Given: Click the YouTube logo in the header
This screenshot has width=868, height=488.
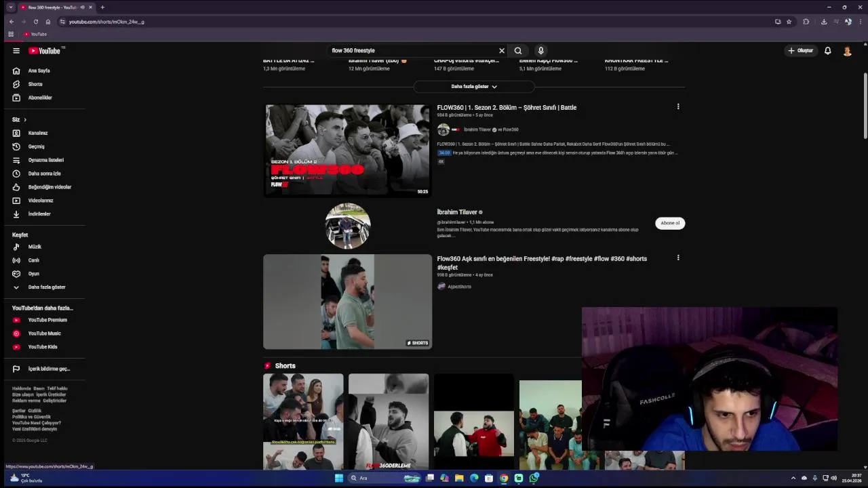Looking at the screenshot, I should pos(45,51).
